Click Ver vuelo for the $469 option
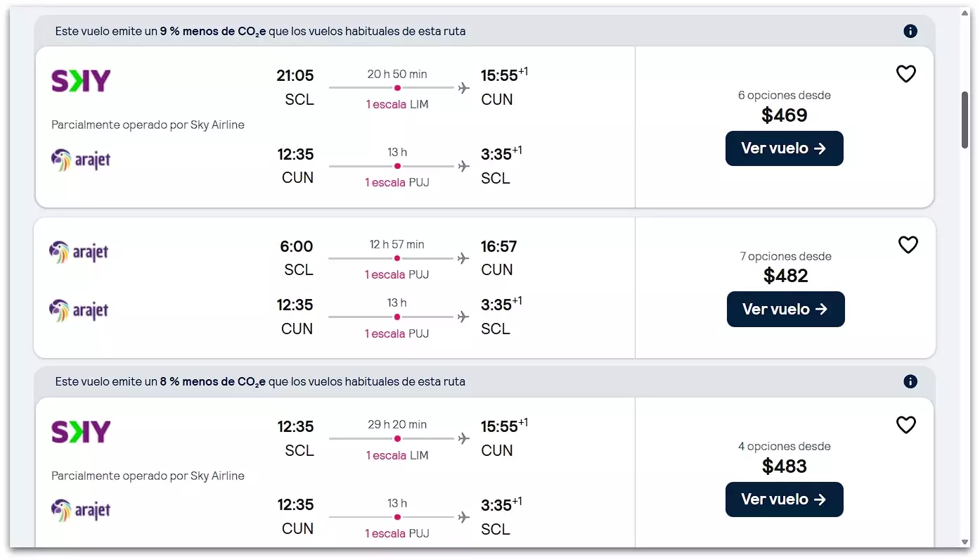 (784, 148)
